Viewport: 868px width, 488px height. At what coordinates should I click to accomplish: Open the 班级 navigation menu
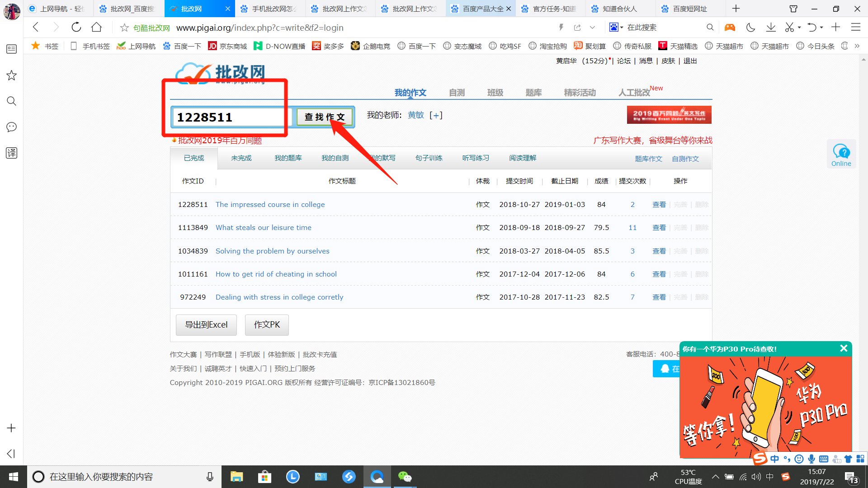coord(495,93)
